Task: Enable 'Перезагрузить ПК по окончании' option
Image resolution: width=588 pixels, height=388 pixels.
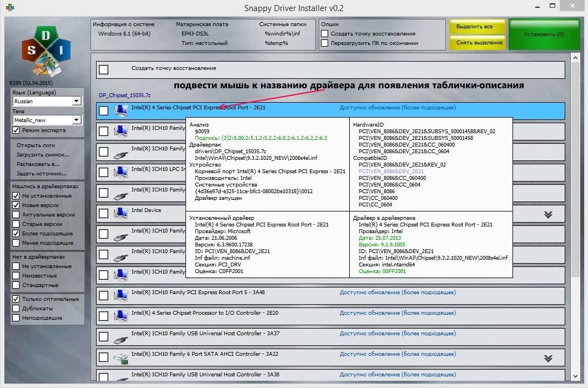Action: click(325, 43)
